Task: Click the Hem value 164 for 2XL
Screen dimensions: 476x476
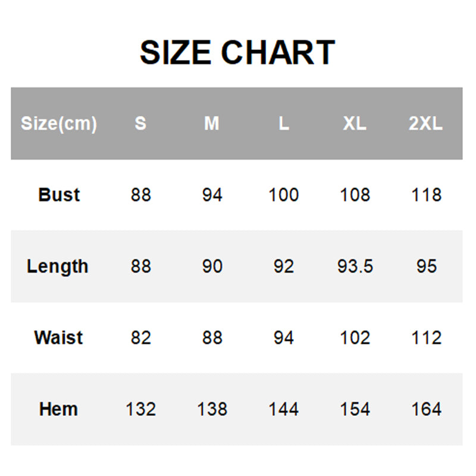Action: [426, 409]
